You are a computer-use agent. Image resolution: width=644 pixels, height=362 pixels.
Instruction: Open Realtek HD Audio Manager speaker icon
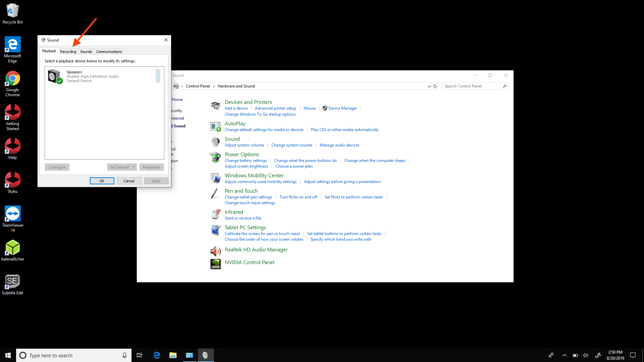(x=215, y=251)
